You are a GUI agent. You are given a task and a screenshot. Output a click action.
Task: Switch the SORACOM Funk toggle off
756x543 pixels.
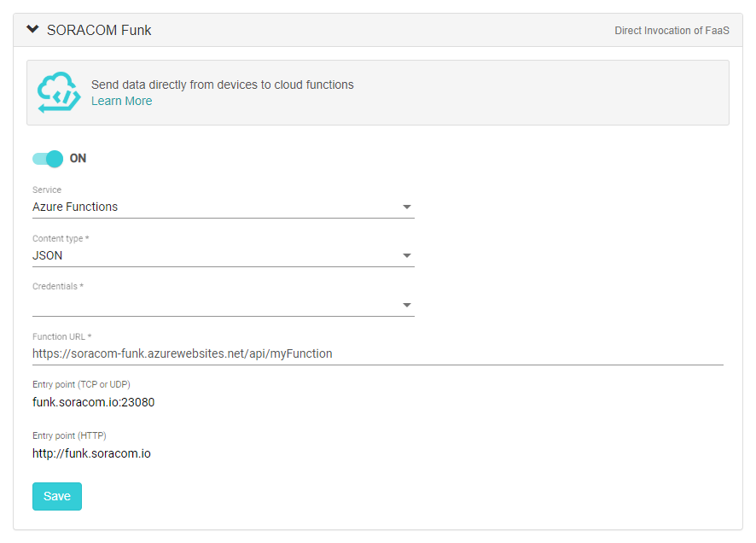coord(47,159)
